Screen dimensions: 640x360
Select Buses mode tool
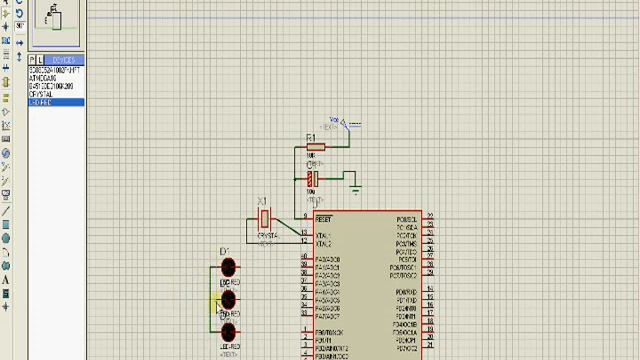click(6, 68)
